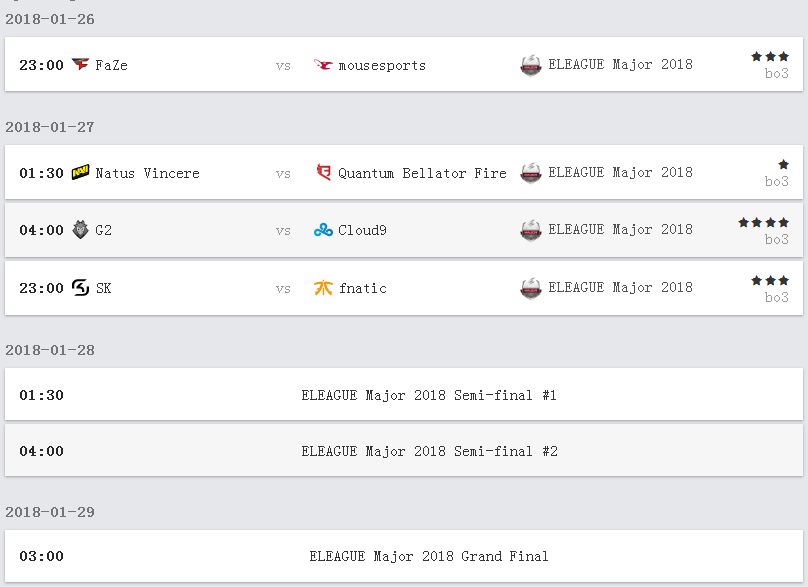
Task: Click the 04:00 time of Semi-final #2
Action: tap(41, 451)
